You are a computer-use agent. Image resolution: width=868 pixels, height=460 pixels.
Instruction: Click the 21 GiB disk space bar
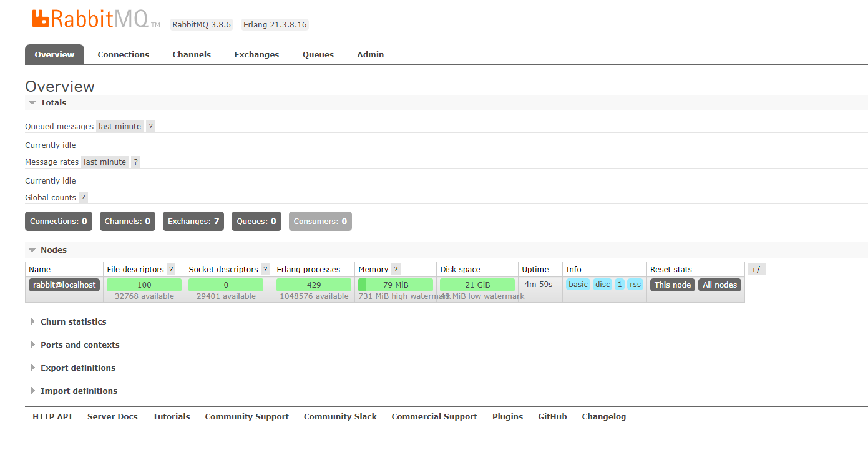(x=477, y=285)
